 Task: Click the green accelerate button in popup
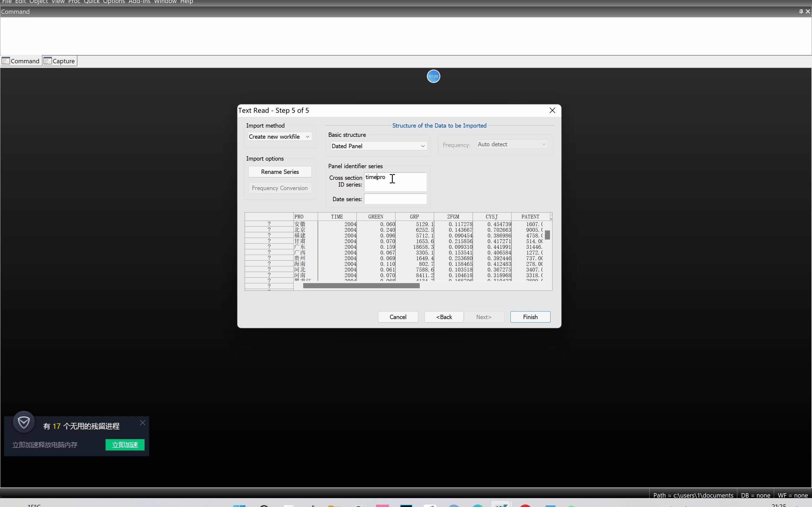click(x=125, y=445)
